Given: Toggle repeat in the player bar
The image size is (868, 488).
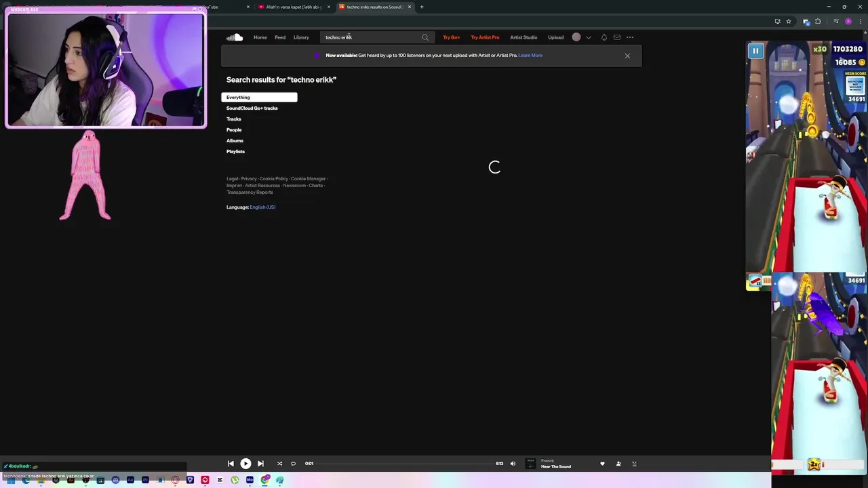Looking at the screenshot, I should [x=293, y=464].
